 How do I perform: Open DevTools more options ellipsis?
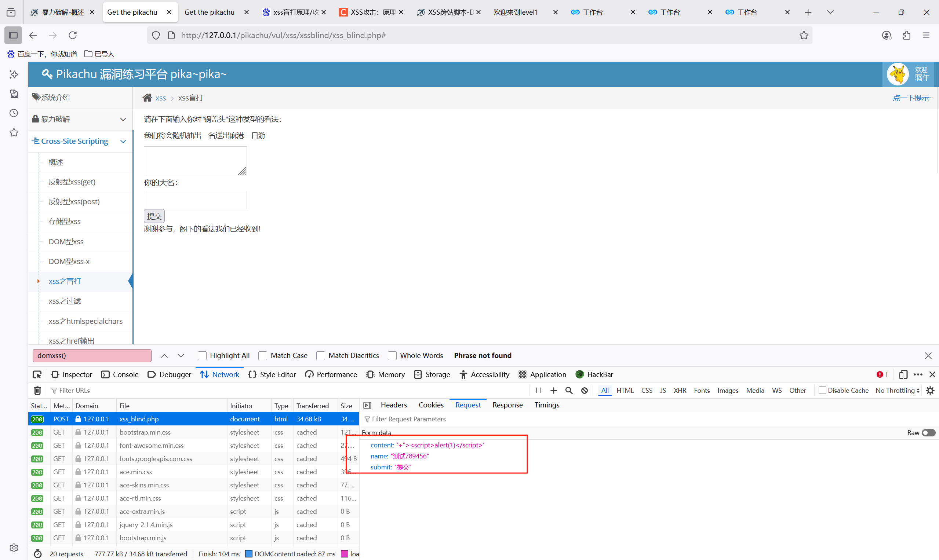pos(918,374)
